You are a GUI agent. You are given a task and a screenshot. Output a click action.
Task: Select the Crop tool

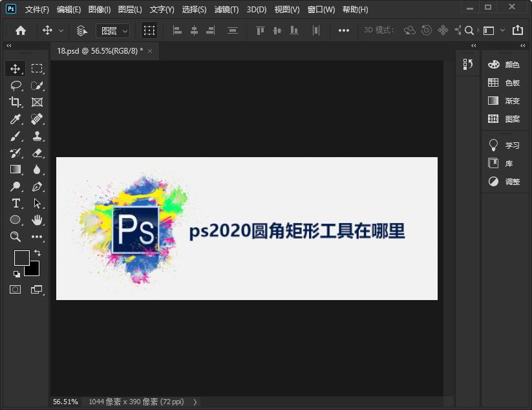click(16, 102)
